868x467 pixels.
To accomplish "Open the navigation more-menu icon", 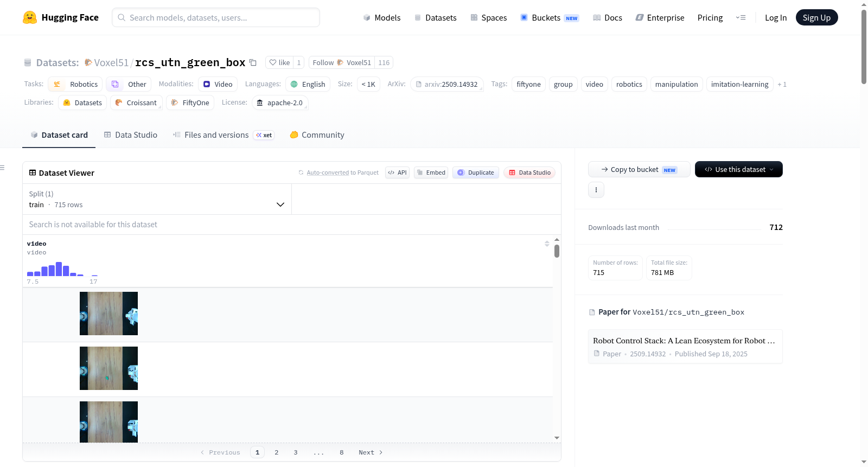I will click(x=741, y=17).
